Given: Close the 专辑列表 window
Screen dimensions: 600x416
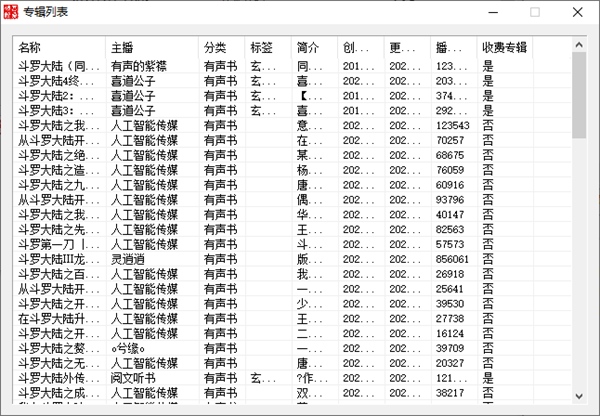Looking at the screenshot, I should pyautogui.click(x=579, y=13).
